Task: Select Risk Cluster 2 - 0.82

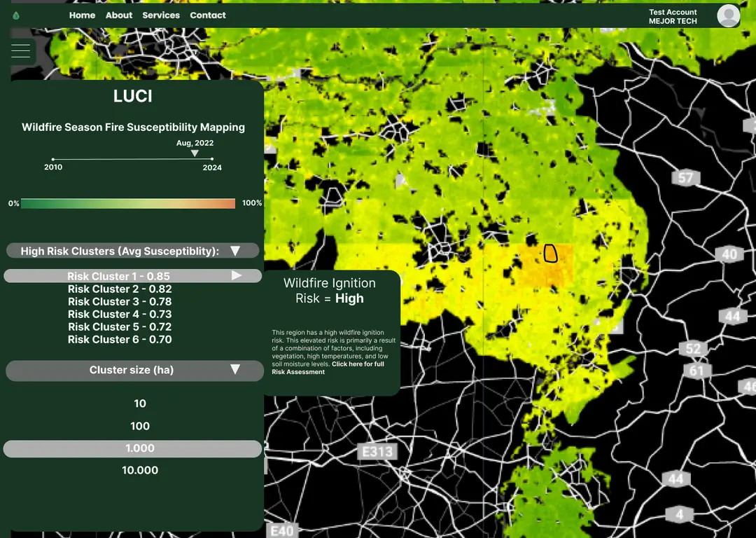Action: (120, 289)
